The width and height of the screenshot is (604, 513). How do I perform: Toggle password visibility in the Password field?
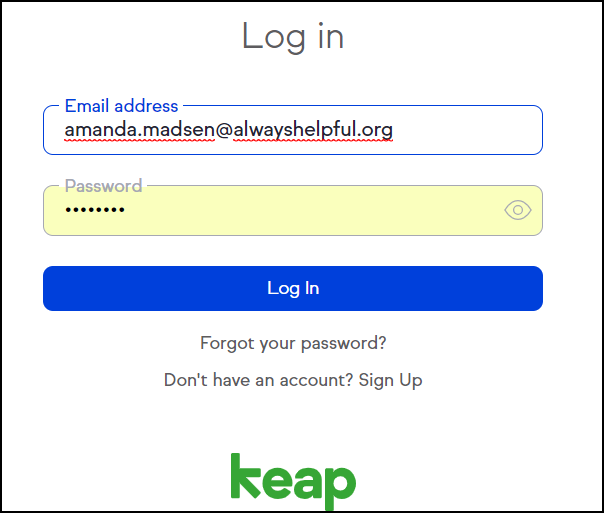[x=518, y=210]
